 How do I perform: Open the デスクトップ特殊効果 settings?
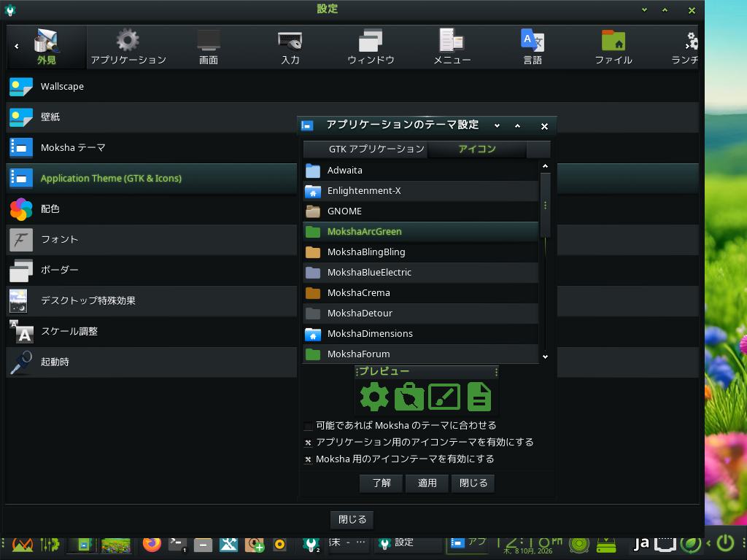coord(152,300)
